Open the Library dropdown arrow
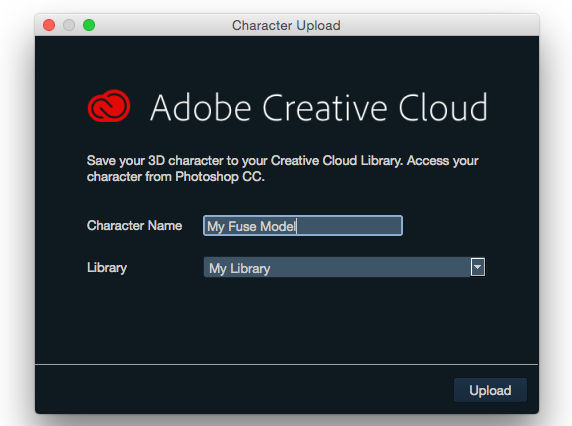 [x=478, y=267]
